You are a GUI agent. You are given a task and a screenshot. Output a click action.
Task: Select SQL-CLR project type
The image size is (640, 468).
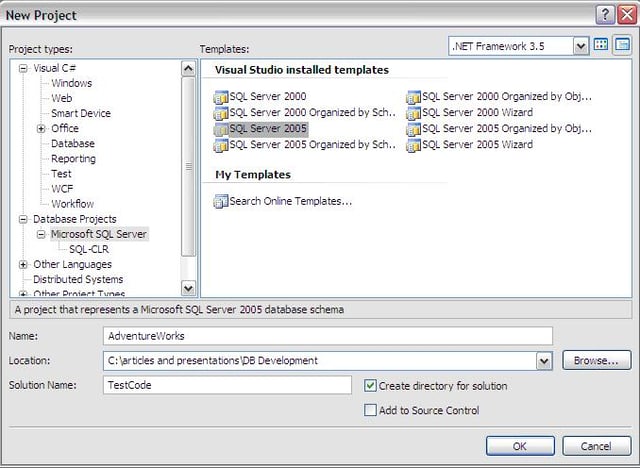coord(89,249)
